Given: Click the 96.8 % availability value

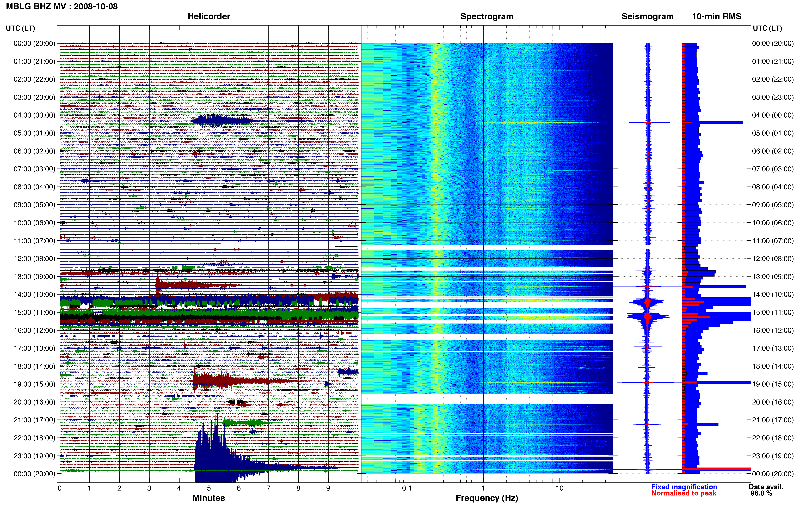Looking at the screenshot, I should click(761, 493).
